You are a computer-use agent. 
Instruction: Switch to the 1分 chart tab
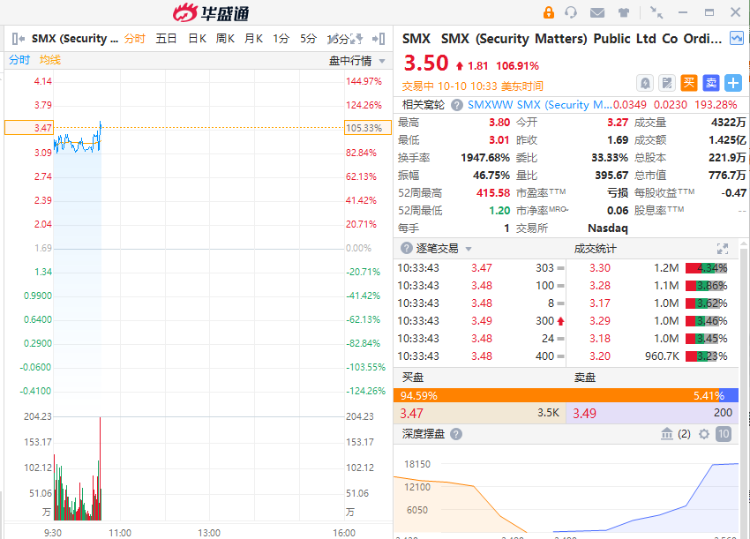(281, 39)
